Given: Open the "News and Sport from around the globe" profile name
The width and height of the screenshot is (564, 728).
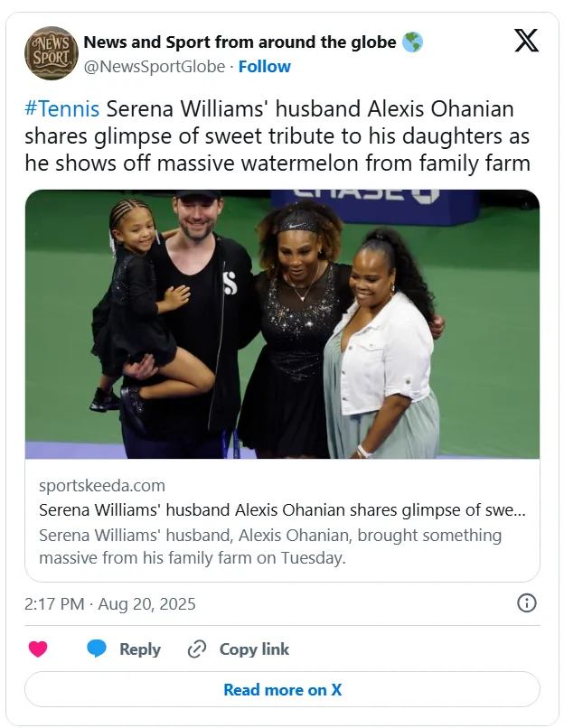Looking at the screenshot, I should coord(240,42).
